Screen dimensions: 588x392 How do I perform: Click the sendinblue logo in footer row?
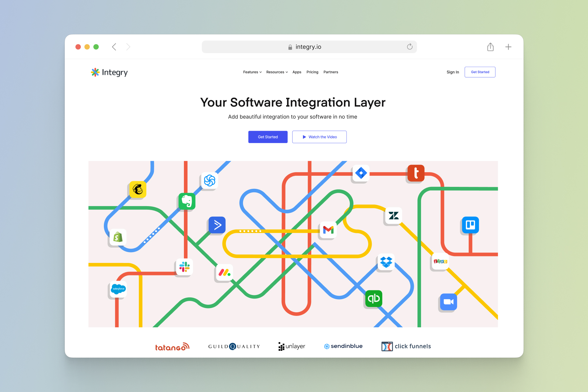pyautogui.click(x=343, y=346)
